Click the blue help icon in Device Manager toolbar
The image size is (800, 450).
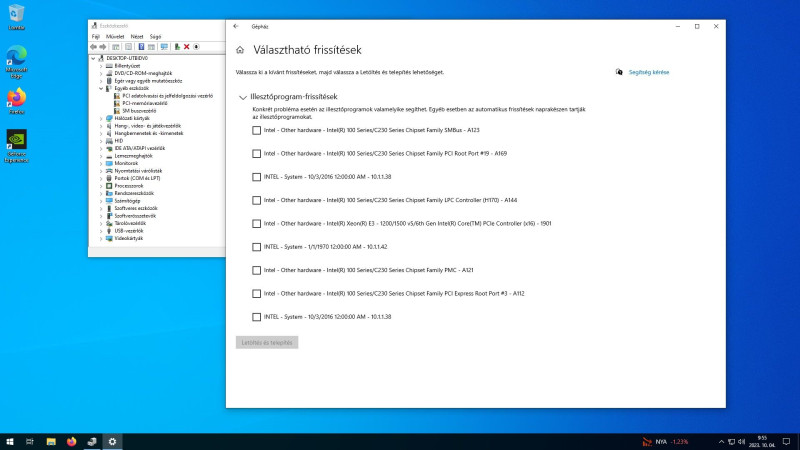pos(141,47)
